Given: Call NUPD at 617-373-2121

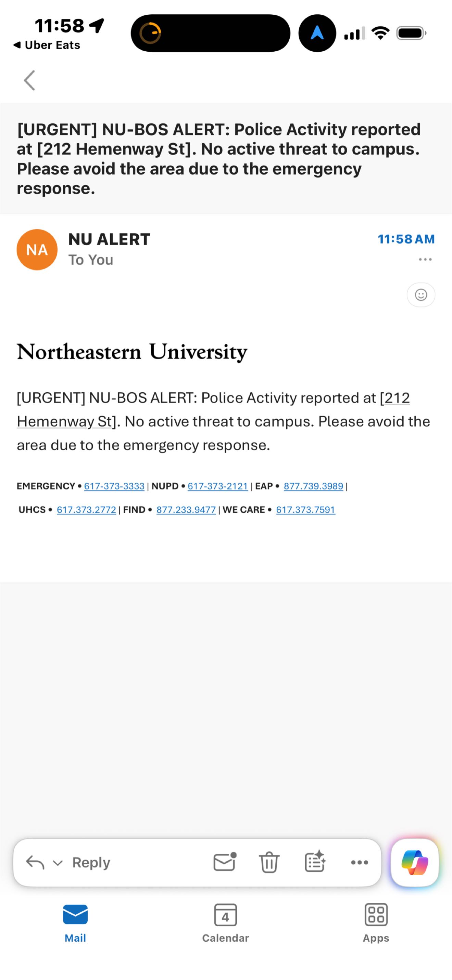Looking at the screenshot, I should [x=218, y=486].
